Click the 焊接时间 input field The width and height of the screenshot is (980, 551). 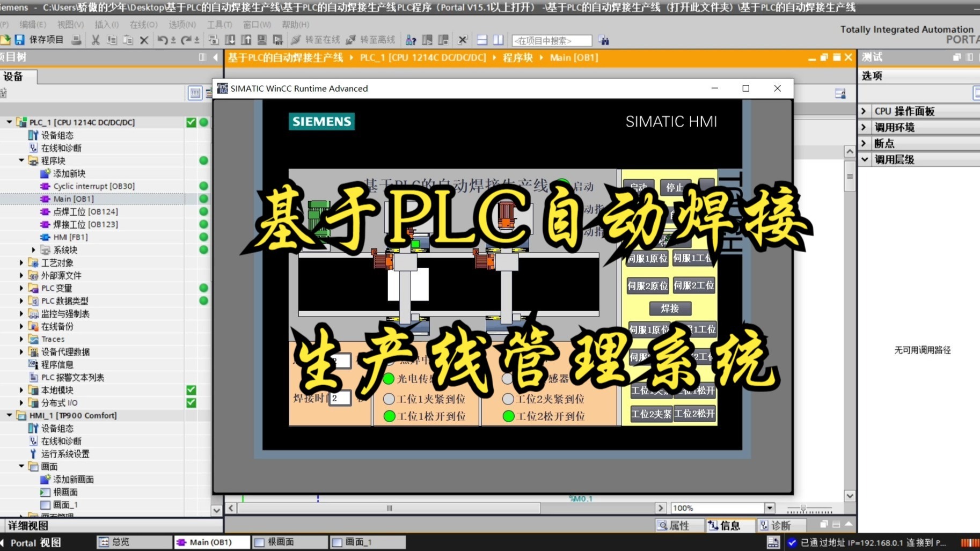tap(340, 398)
